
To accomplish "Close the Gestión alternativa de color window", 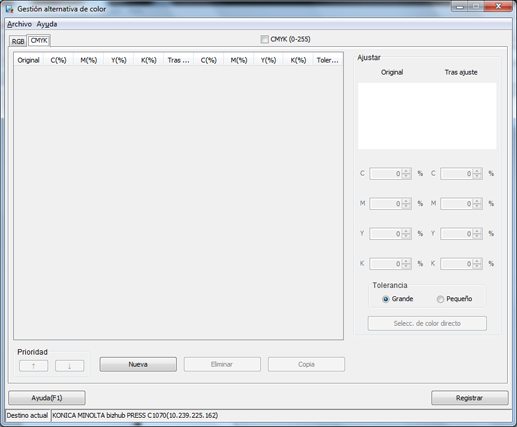I will 498,6.
